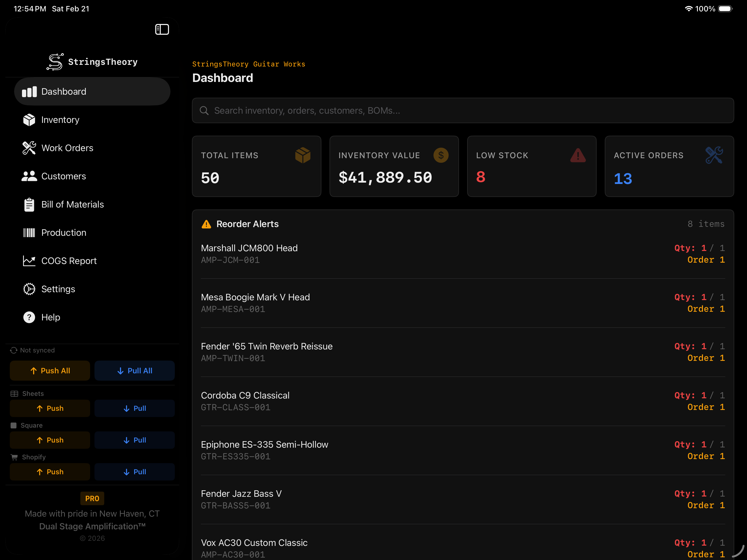Click the Settings gear icon

point(29,289)
